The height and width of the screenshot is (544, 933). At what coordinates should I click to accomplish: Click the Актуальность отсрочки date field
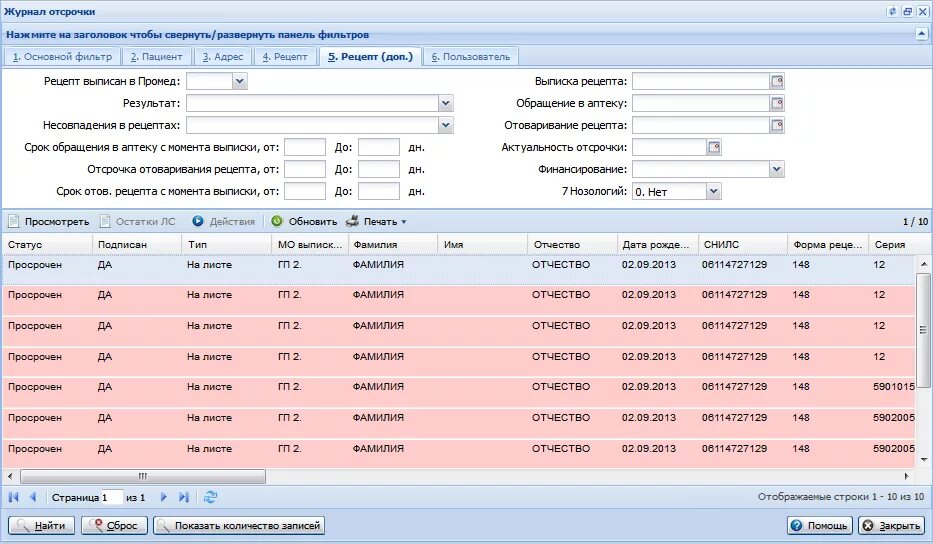point(669,147)
